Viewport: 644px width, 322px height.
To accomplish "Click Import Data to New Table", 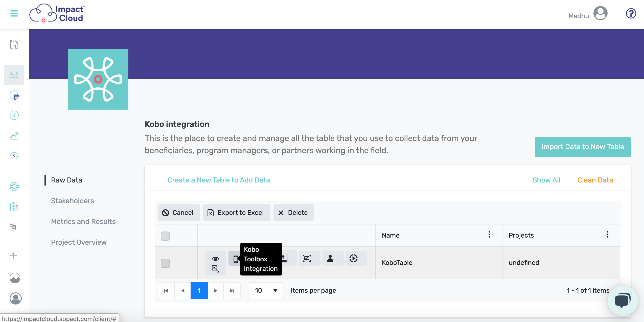I will (583, 147).
